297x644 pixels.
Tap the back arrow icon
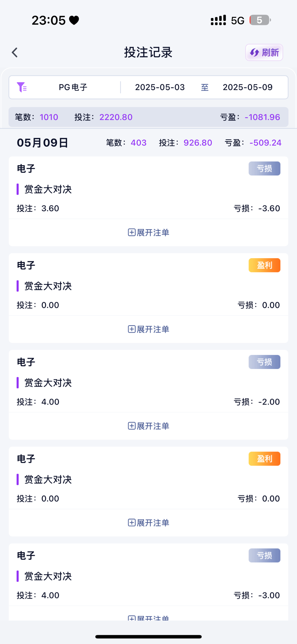pos(15,53)
